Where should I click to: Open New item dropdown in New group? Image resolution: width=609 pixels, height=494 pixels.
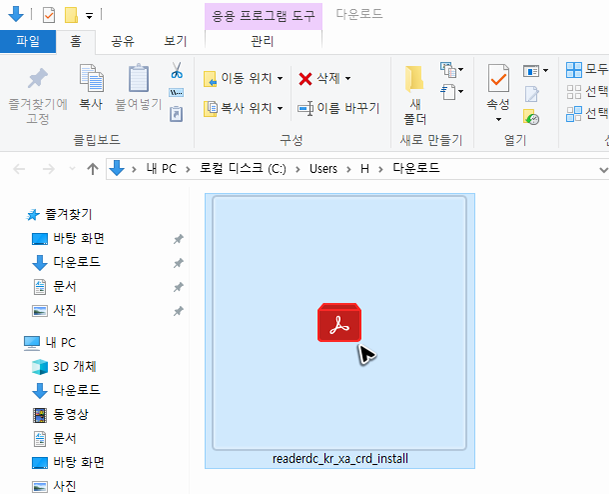tap(452, 70)
